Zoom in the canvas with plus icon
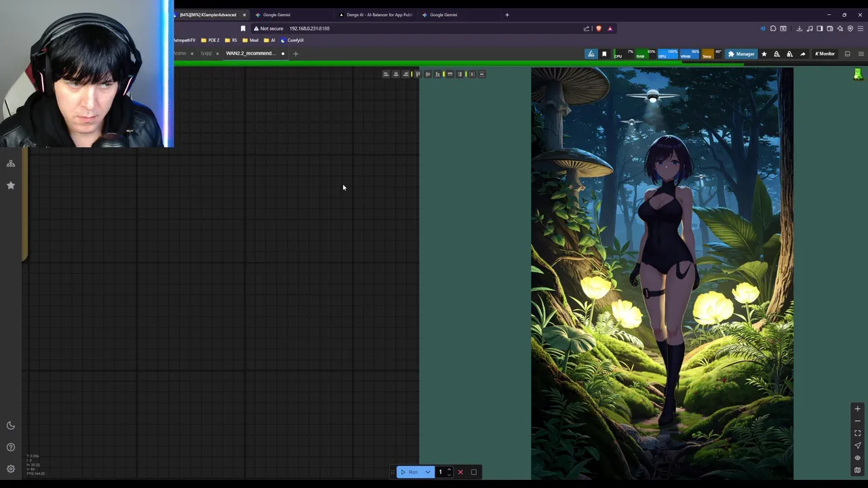868x488 pixels. click(x=857, y=409)
